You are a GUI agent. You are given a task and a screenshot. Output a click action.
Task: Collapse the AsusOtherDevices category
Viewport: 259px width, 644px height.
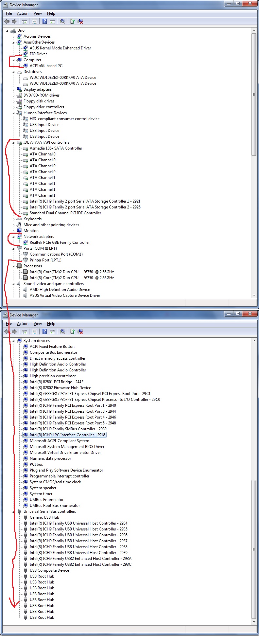click(14, 43)
